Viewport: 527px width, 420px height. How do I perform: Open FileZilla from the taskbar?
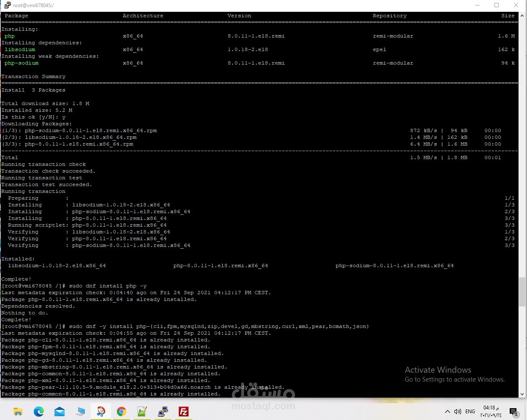[x=184, y=412]
